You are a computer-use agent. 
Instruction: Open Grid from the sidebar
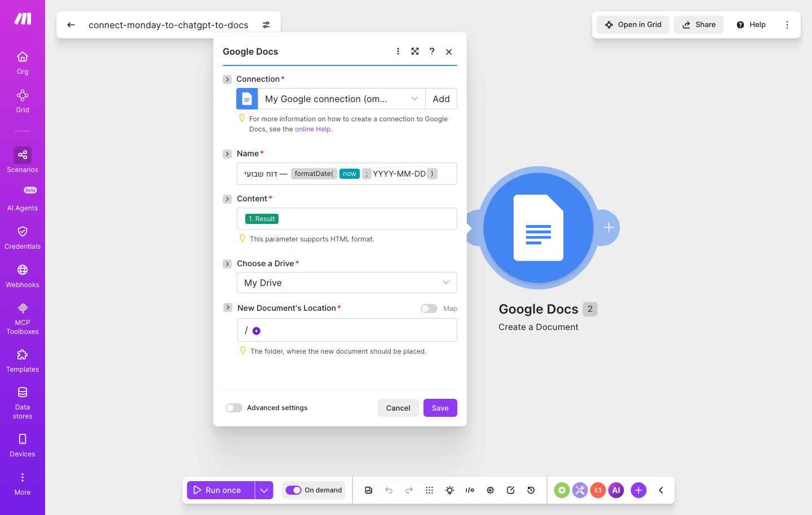click(23, 101)
